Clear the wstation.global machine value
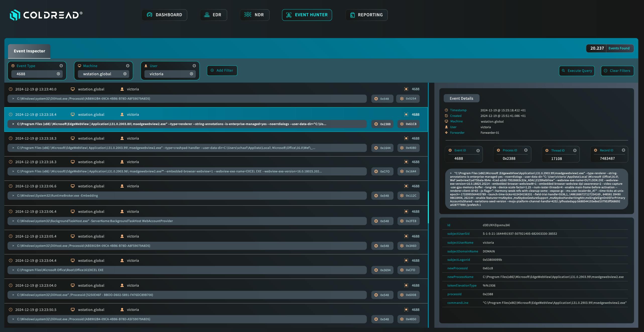 click(125, 74)
